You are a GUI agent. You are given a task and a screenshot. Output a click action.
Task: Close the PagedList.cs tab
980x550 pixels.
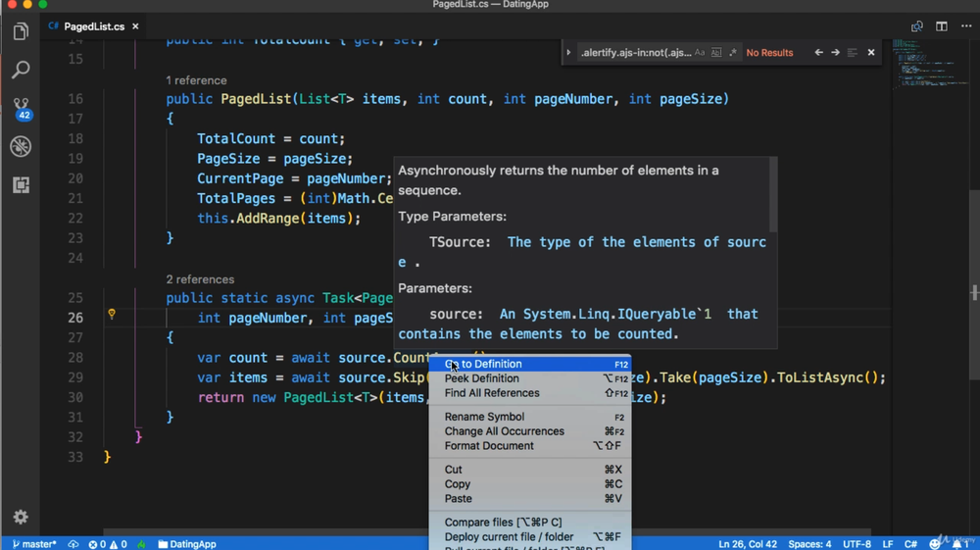click(135, 26)
